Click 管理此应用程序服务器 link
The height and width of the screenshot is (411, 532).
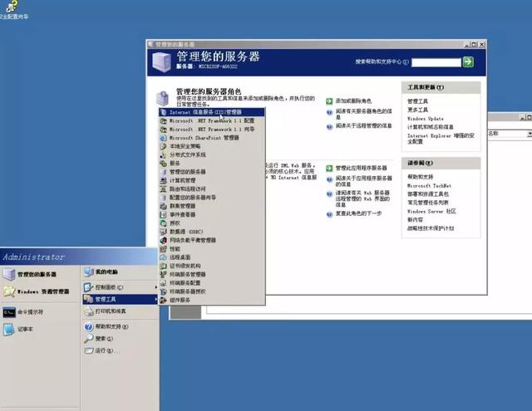(x=361, y=168)
